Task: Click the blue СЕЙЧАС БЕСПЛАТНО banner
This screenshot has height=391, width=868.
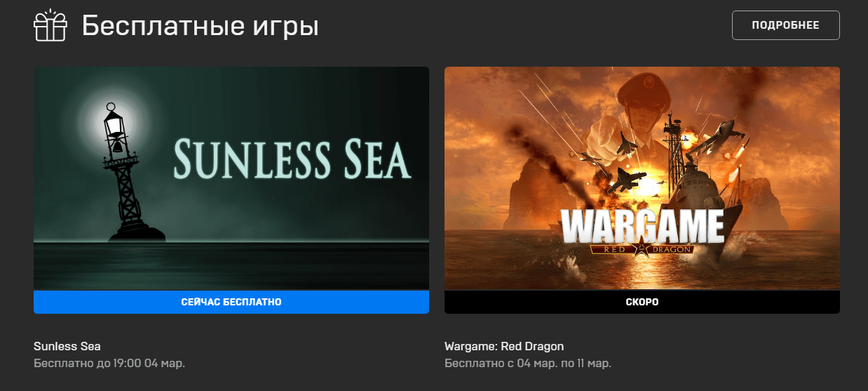Action: (x=231, y=302)
